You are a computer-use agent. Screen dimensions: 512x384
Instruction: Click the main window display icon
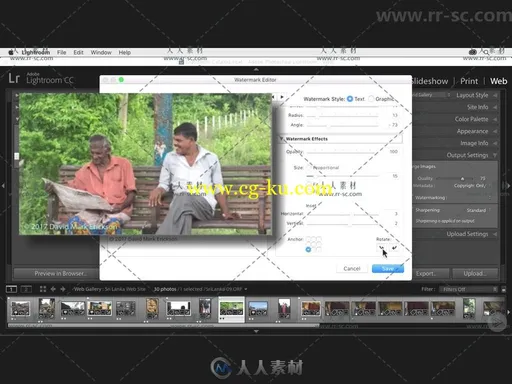tap(11, 289)
